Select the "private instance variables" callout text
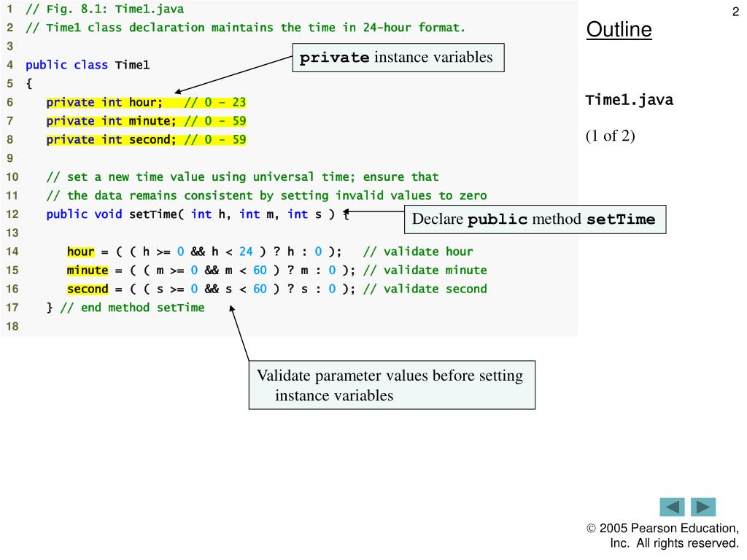Image resolution: width=747 pixels, height=560 pixels. coord(396,57)
